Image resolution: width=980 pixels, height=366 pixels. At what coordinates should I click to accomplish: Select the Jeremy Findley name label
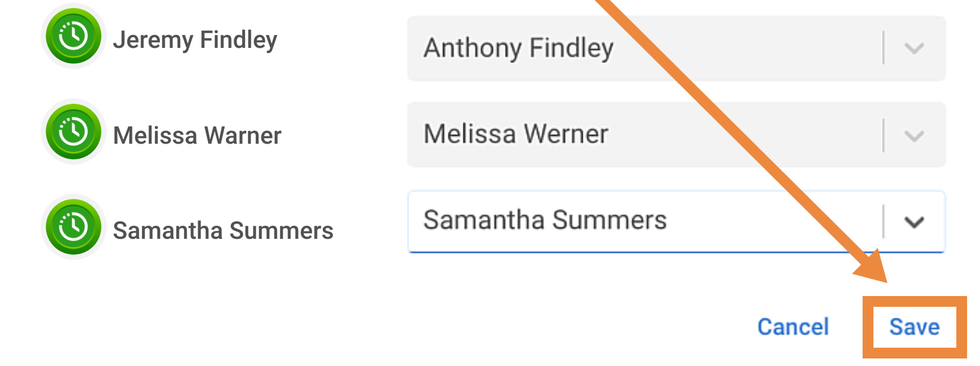(195, 40)
